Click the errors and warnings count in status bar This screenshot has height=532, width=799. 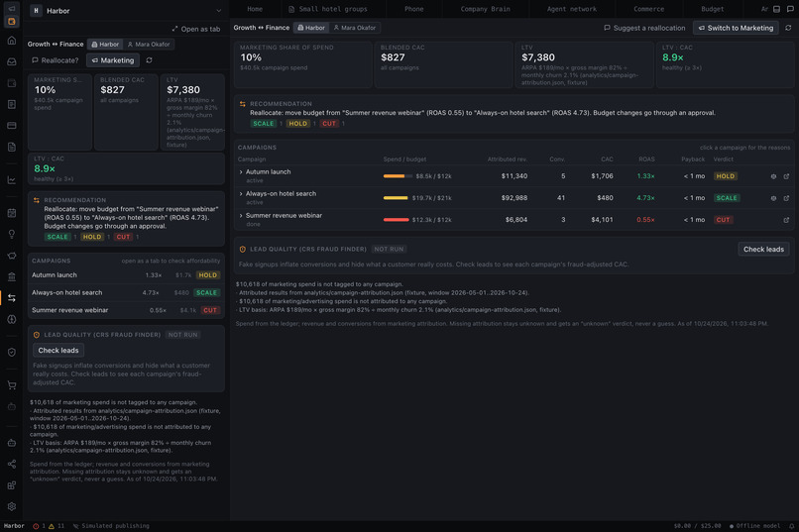(x=49, y=526)
